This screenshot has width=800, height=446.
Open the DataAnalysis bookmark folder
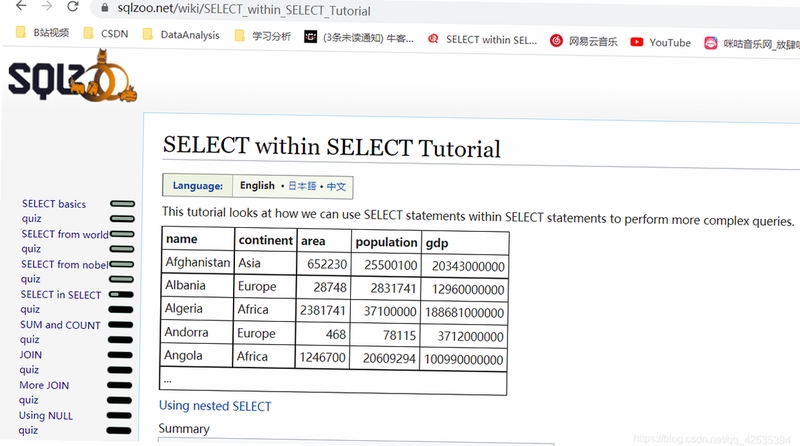[181, 35]
